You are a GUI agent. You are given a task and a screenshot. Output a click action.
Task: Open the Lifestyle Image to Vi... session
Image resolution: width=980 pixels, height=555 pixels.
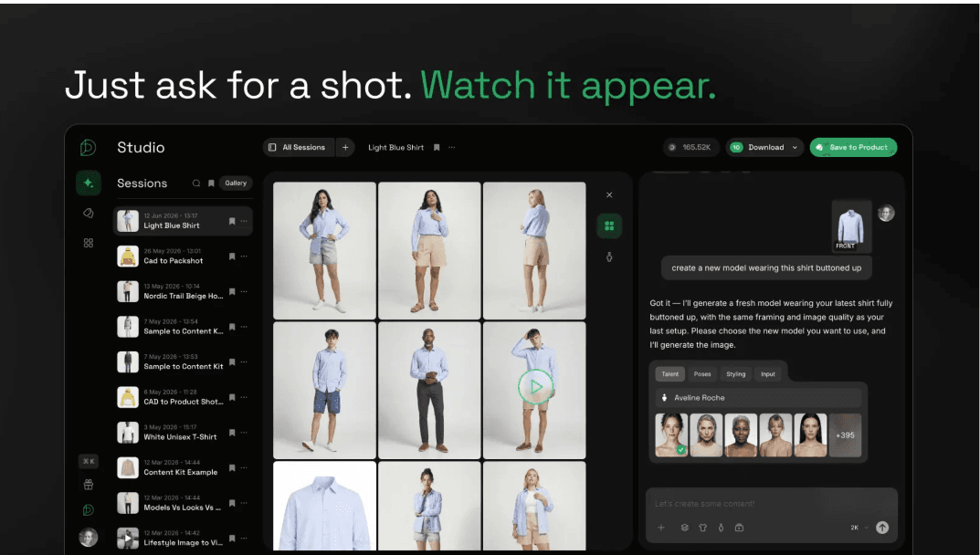coord(183,539)
